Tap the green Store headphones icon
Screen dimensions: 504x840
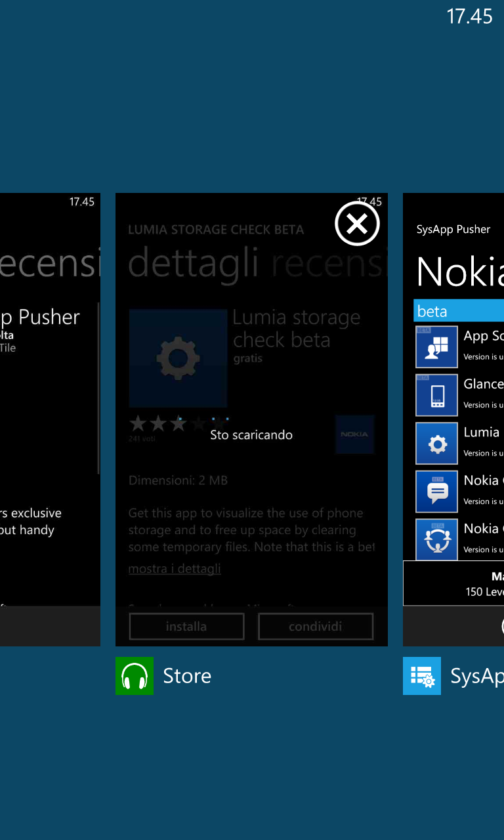[x=135, y=676]
